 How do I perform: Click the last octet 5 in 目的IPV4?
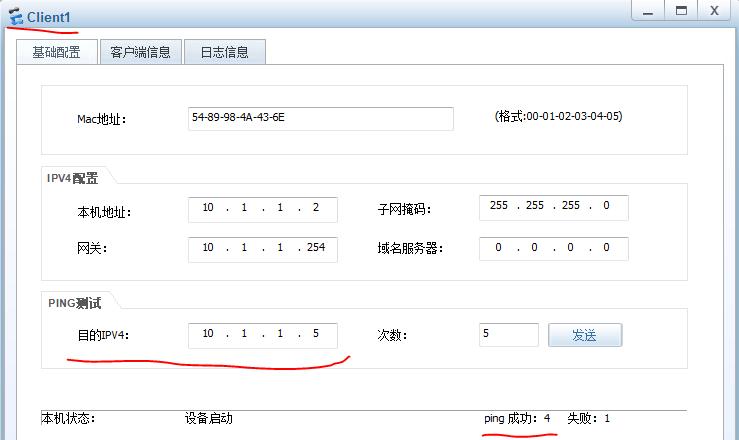point(316,334)
